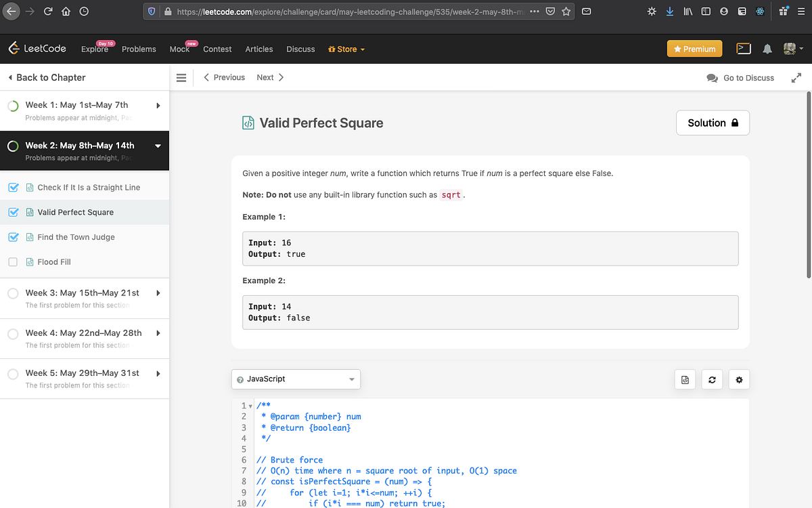The height and width of the screenshot is (508, 812).
Task: Bookmark this page with the star icon
Action: pyautogui.click(x=566, y=12)
